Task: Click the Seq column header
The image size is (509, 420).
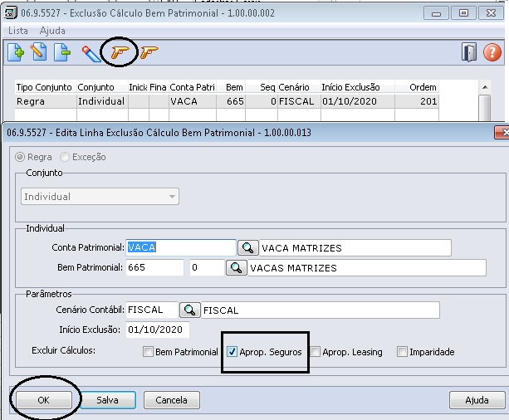Action: 262,87
